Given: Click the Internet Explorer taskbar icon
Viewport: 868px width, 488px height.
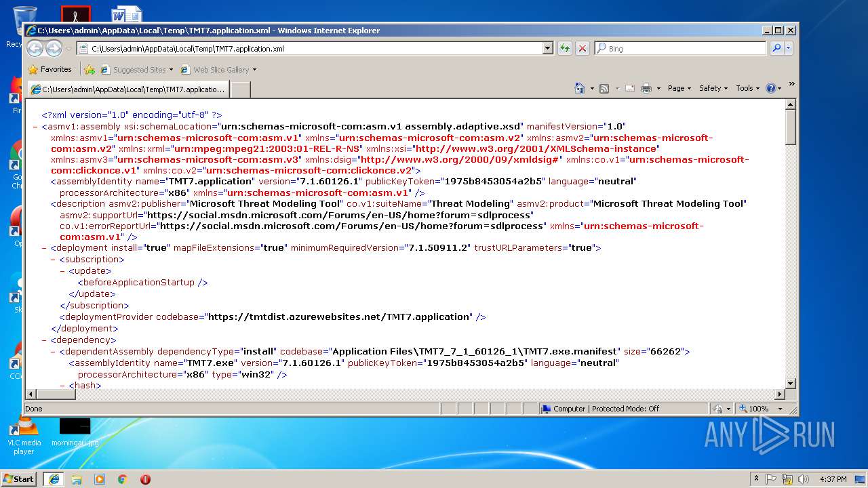Looking at the screenshot, I should (54, 479).
